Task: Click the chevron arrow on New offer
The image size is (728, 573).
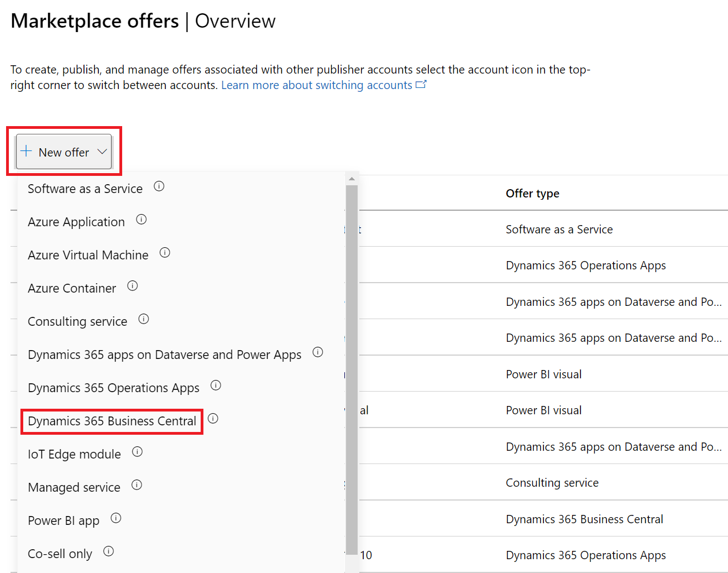Action: pos(102,152)
